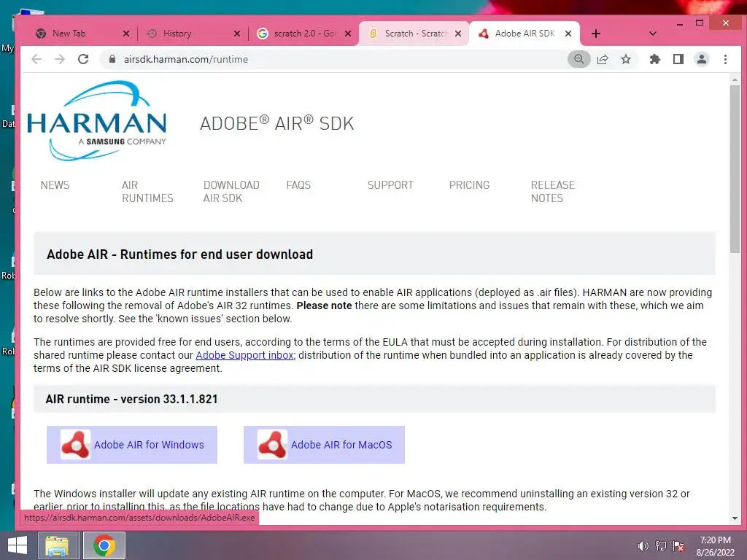The image size is (747, 560).
Task: Open the network tray icon
Action: (x=660, y=546)
